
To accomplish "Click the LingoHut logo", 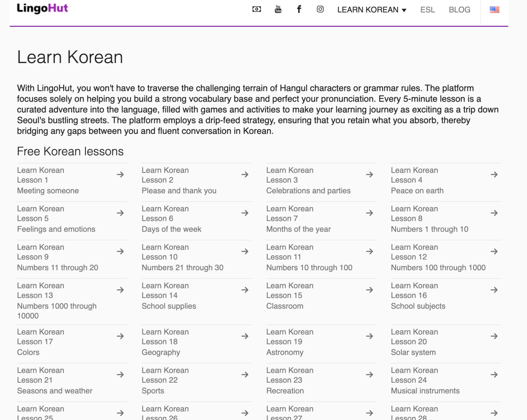I will coord(42,8).
